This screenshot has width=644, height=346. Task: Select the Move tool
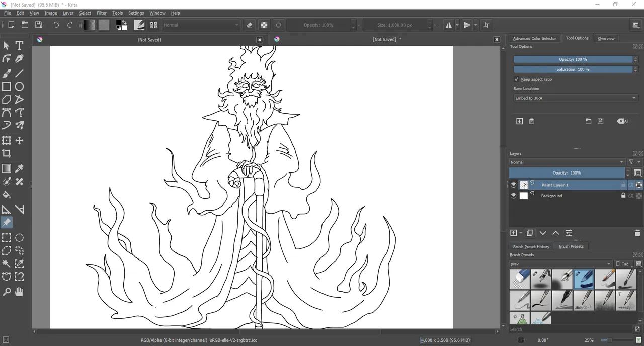point(19,141)
